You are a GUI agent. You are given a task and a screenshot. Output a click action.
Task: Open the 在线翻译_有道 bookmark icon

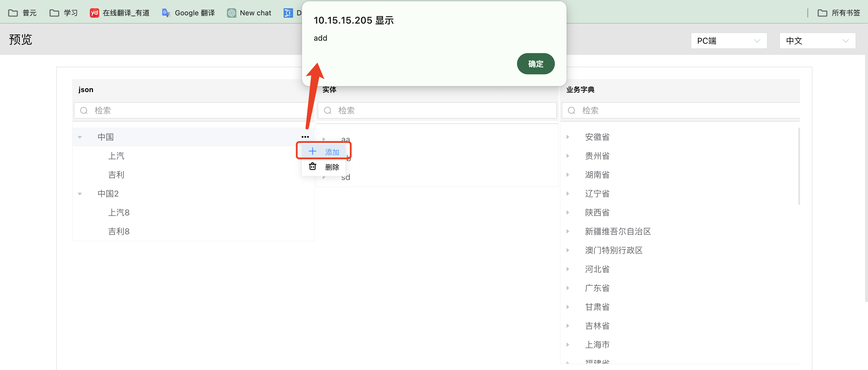pyautogui.click(x=94, y=13)
